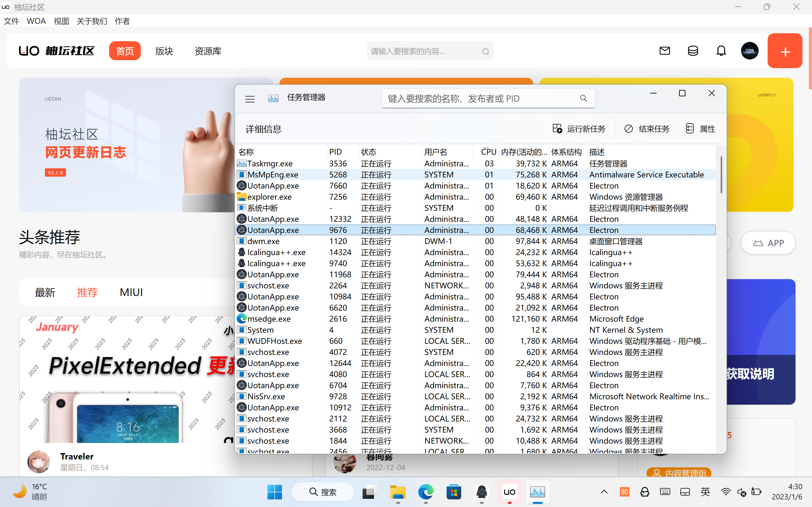Click the search magnifier in Uotan search box
The image size is (812, 507).
[x=486, y=52]
